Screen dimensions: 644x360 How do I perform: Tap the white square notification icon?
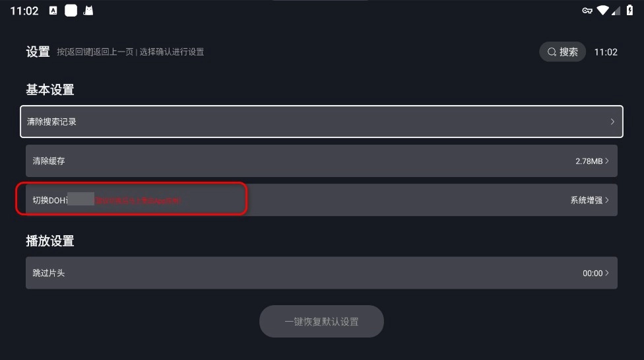click(71, 11)
